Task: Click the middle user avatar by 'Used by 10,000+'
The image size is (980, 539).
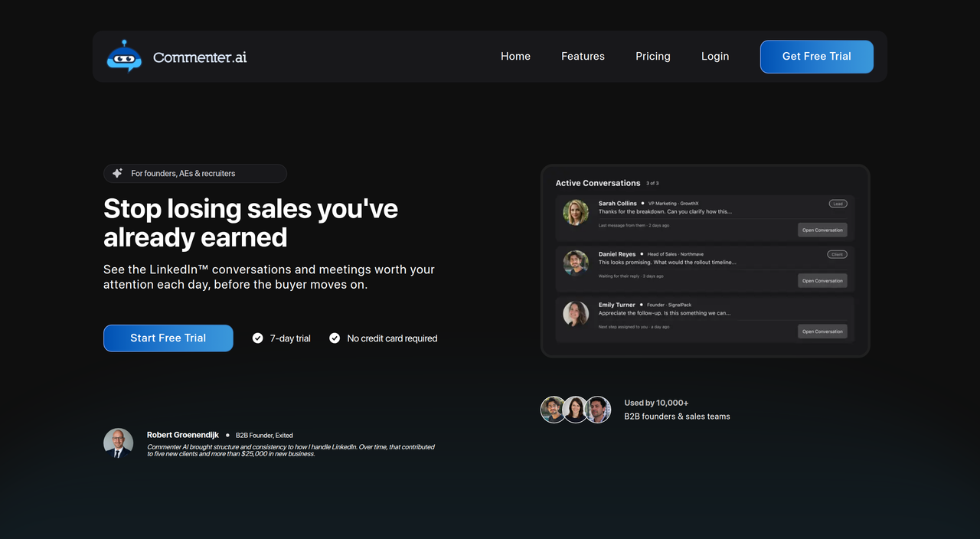Action: coord(576,410)
